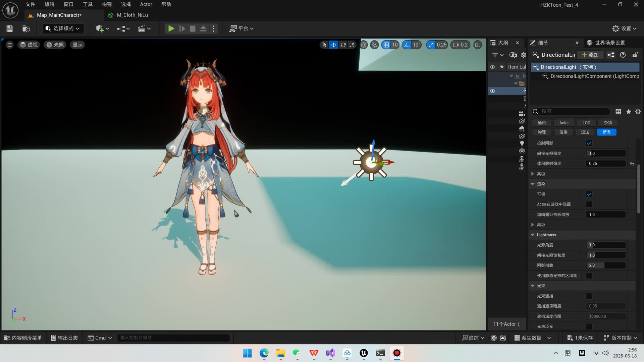Viewport: 644px width, 362px height.
Task: Click the green Play button
Action: coord(171,29)
